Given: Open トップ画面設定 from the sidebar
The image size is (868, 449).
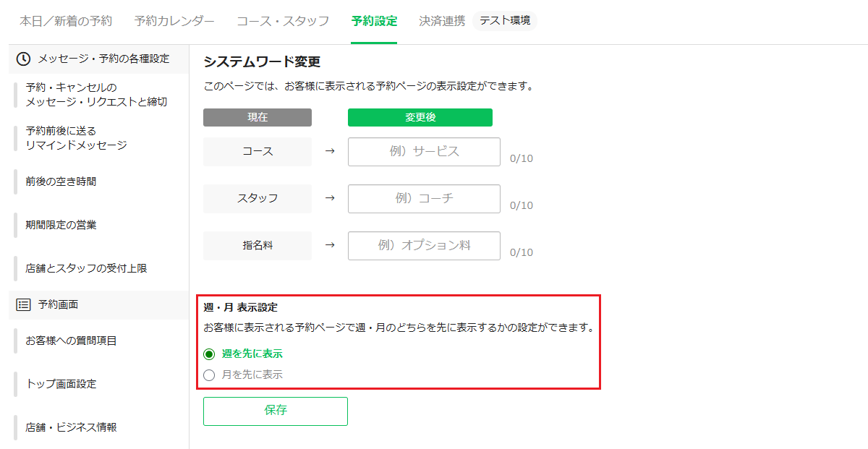Looking at the screenshot, I should (61, 384).
